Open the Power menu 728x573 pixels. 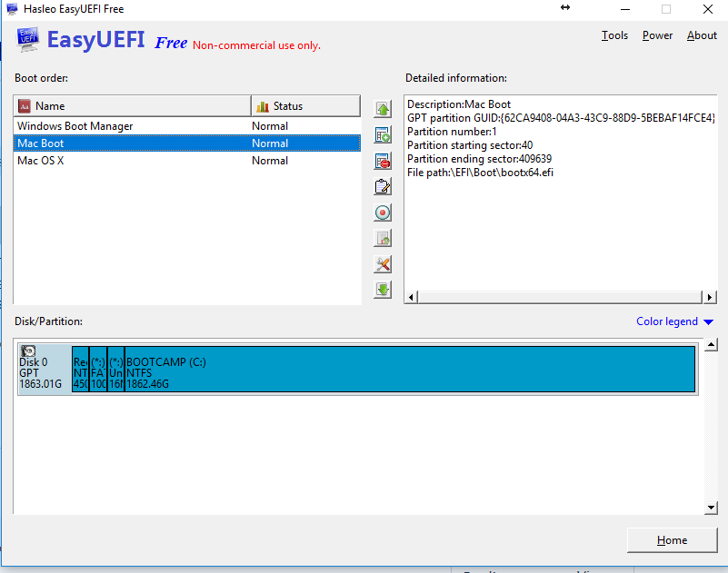pyautogui.click(x=657, y=35)
